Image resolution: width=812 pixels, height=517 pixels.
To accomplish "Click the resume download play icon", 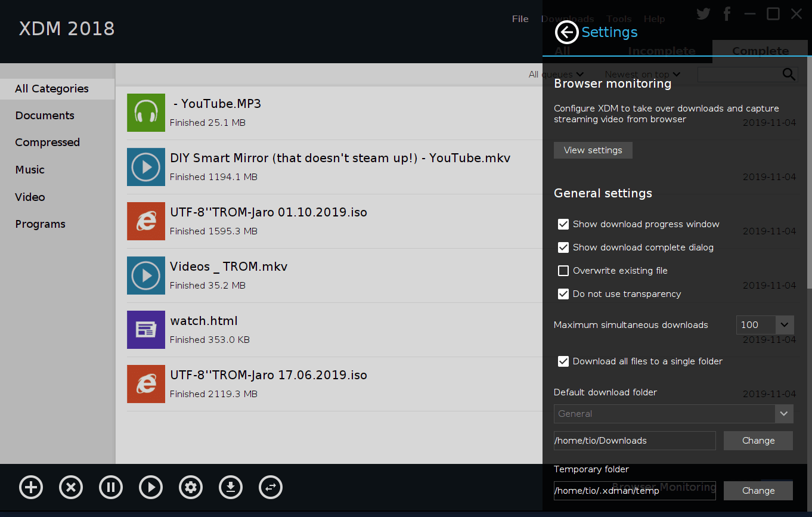I will 151,487.
